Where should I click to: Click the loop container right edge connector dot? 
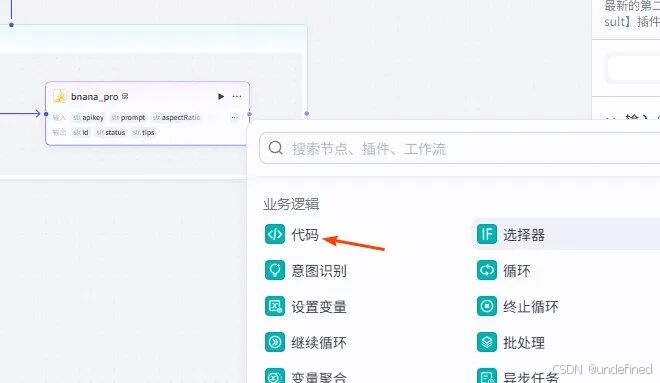click(x=306, y=114)
